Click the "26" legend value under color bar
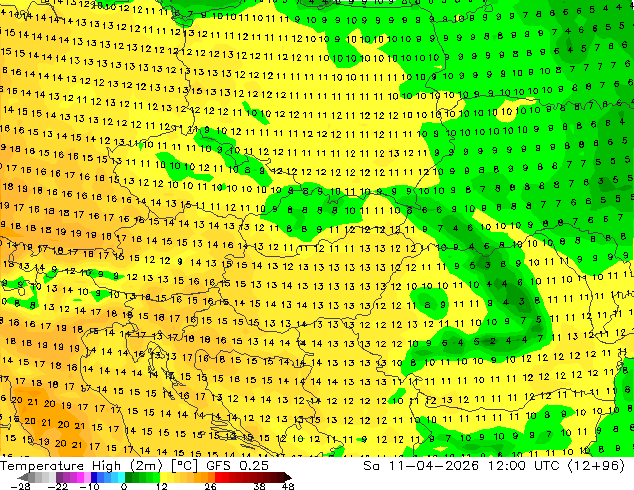Viewport: 634px width, 490px height. pos(210,486)
